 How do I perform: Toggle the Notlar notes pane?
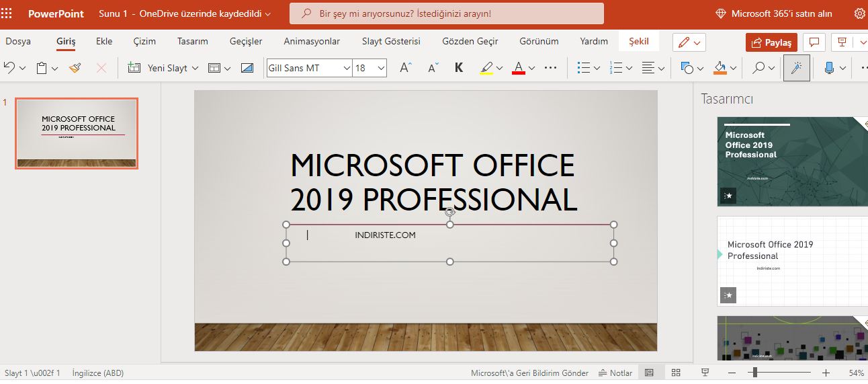coord(615,373)
